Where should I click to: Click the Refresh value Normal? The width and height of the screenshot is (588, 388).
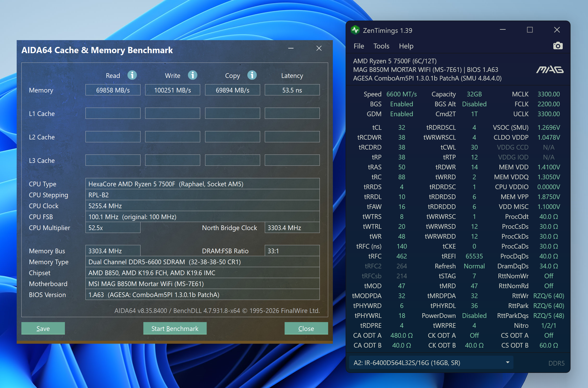pyautogui.click(x=474, y=266)
